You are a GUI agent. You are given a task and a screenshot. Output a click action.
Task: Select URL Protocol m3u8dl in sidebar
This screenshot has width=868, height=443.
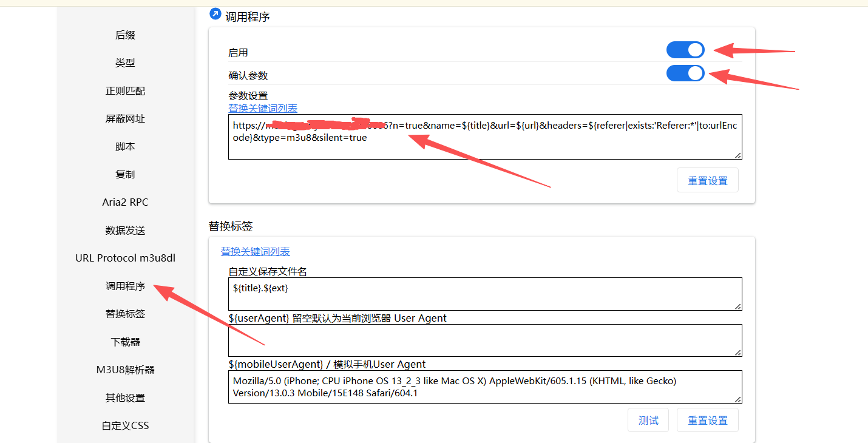point(125,258)
